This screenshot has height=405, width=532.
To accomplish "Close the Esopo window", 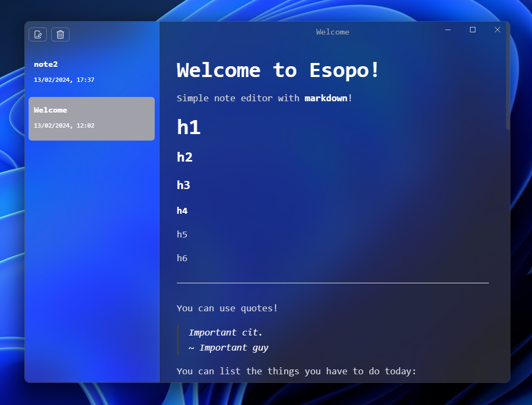I will tap(498, 30).
